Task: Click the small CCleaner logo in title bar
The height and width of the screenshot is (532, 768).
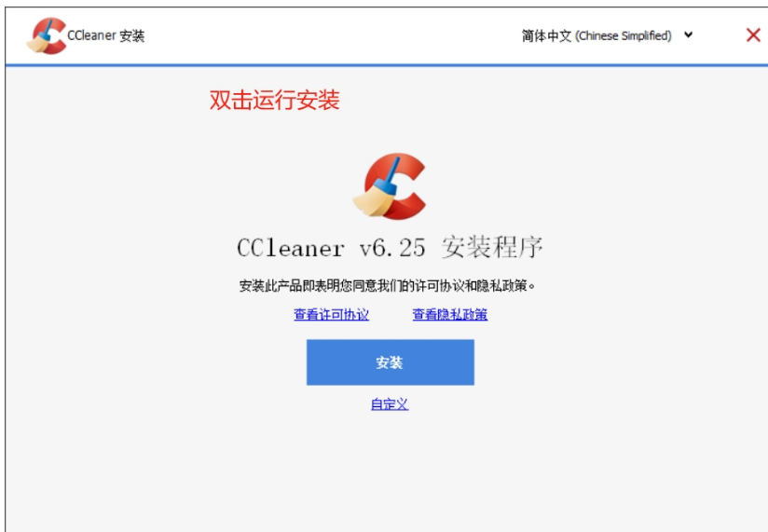Action: pyautogui.click(x=47, y=35)
